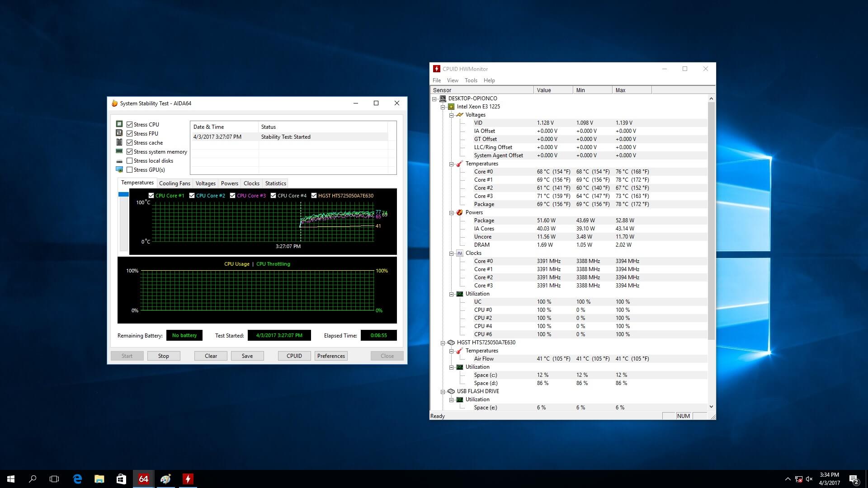Screen dimensions: 868x488
Task: Open AIDA64 from the taskbar
Action: point(143,479)
